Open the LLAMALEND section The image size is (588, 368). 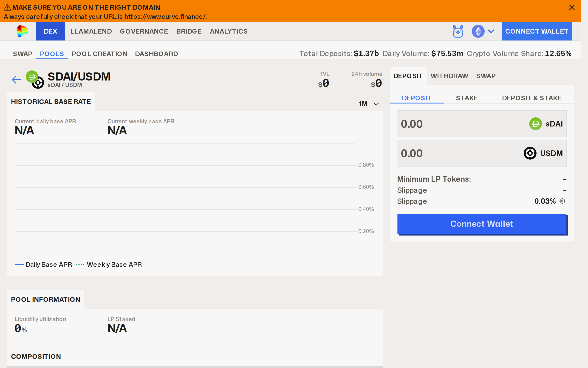[x=91, y=32]
